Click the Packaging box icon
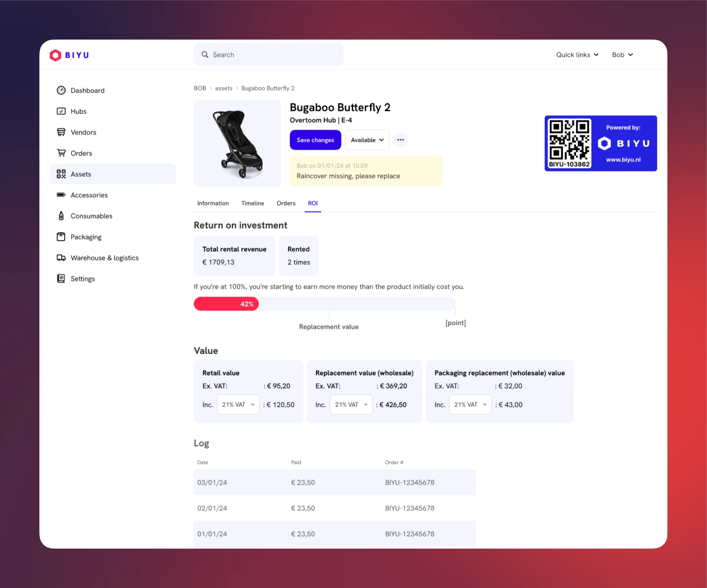This screenshot has height=588, width=707. pyautogui.click(x=61, y=237)
